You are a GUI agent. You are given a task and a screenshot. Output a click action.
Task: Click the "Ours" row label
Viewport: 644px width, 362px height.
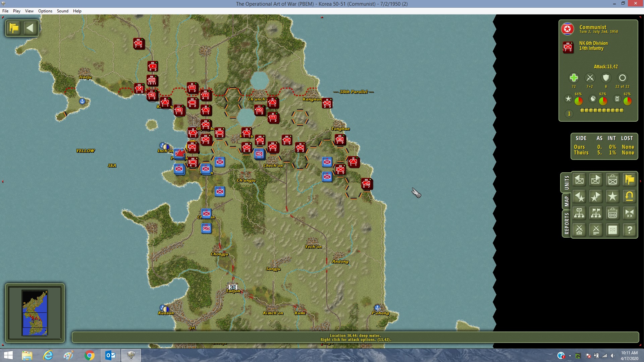tap(579, 147)
